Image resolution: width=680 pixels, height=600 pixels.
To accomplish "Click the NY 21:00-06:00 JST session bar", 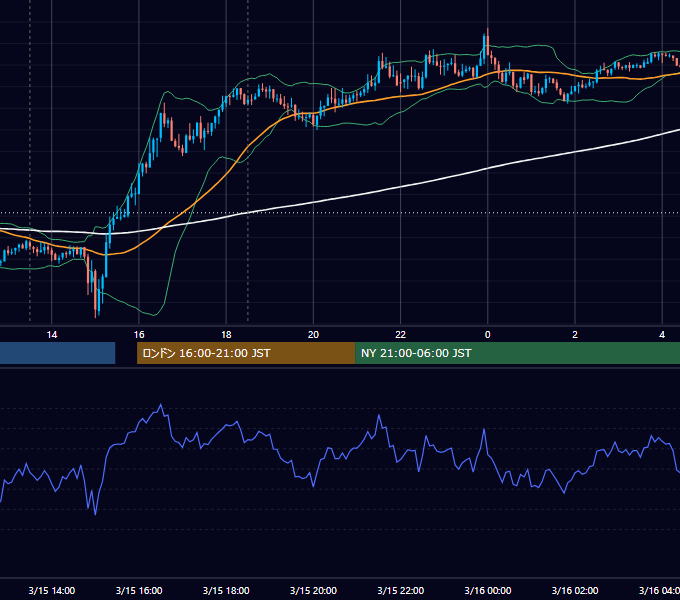I will (517, 353).
